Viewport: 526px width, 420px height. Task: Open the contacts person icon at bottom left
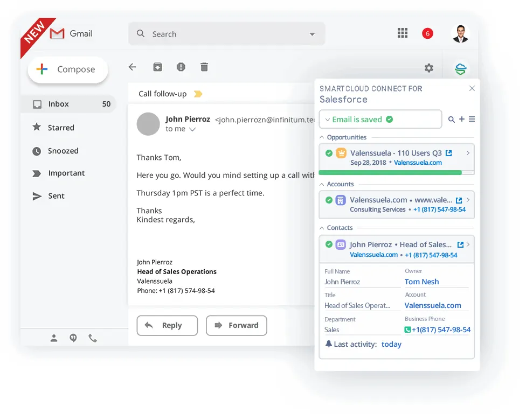click(x=54, y=338)
